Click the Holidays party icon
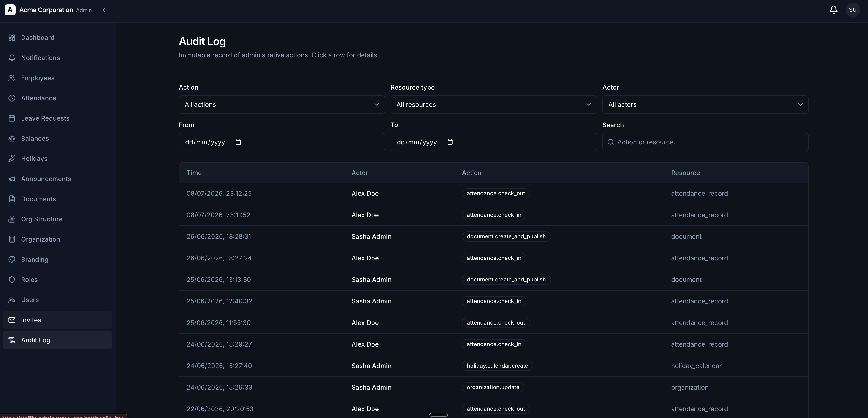 [12, 159]
